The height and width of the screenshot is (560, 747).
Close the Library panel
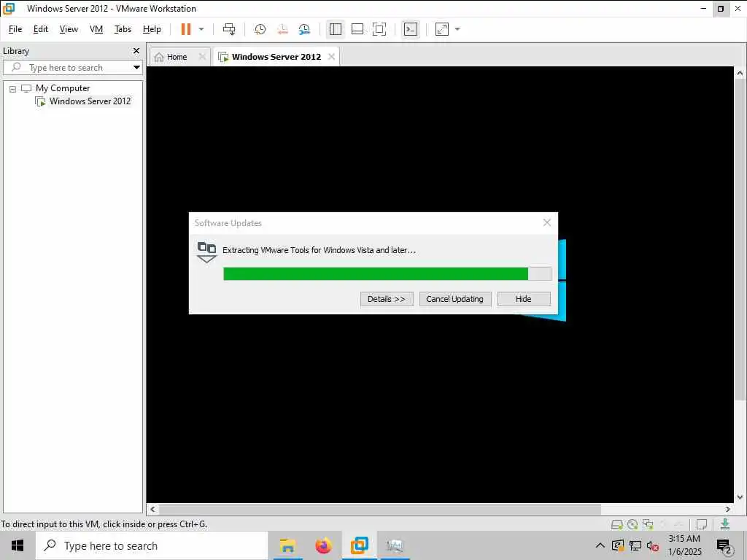click(x=136, y=50)
